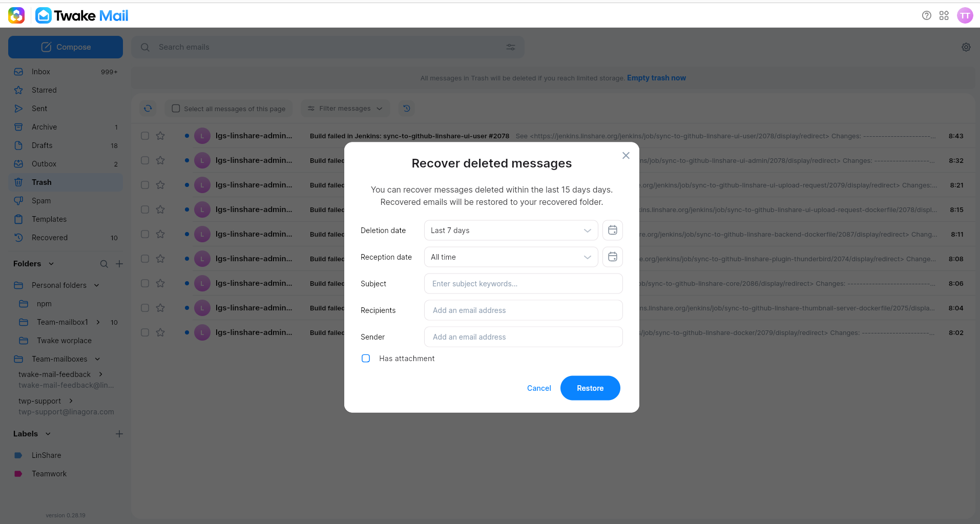
Task: Focus the Search emails field
Action: [328, 47]
